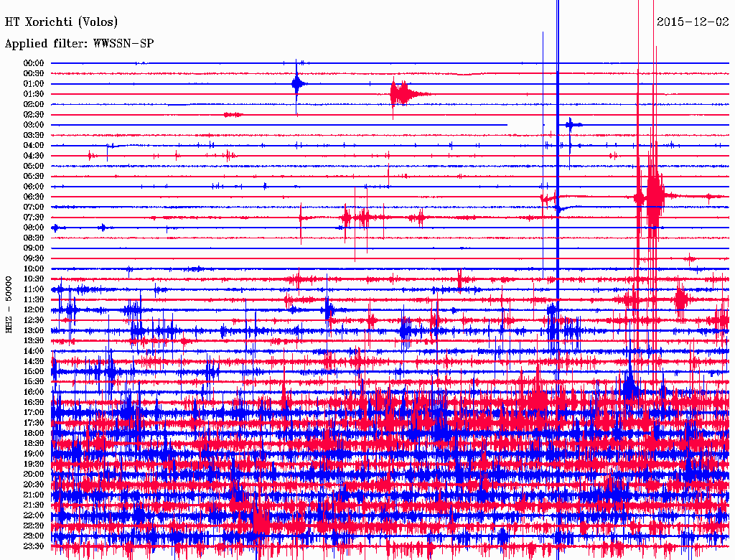Click the '15:00' time label

pyautogui.click(x=34, y=371)
